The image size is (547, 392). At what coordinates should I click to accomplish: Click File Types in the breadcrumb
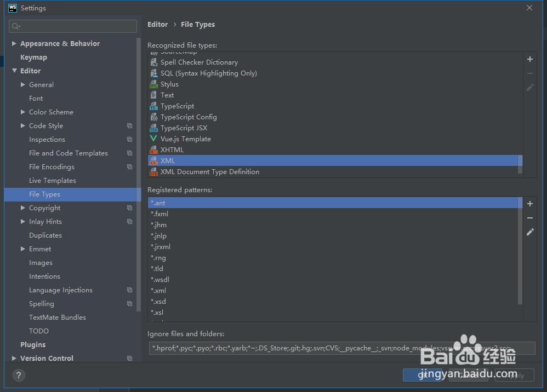point(197,24)
